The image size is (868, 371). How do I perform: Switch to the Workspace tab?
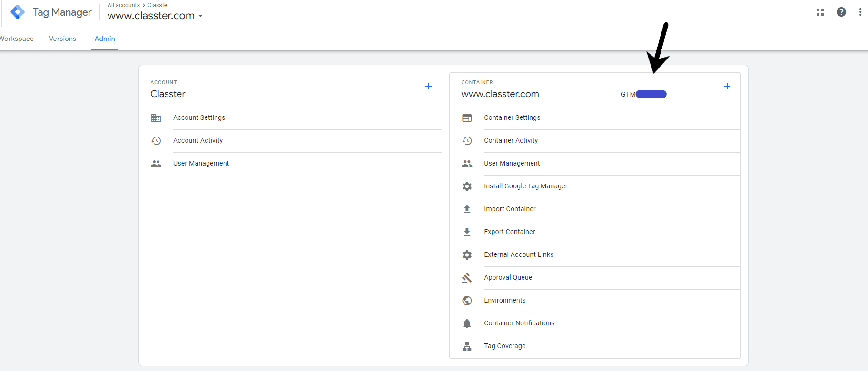coord(17,39)
